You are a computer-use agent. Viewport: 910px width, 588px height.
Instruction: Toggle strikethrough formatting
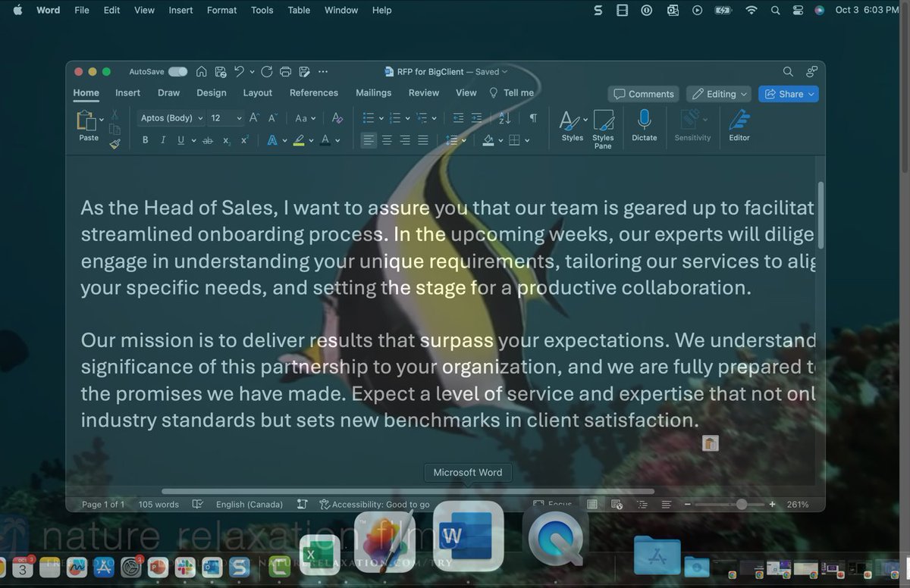[207, 140]
